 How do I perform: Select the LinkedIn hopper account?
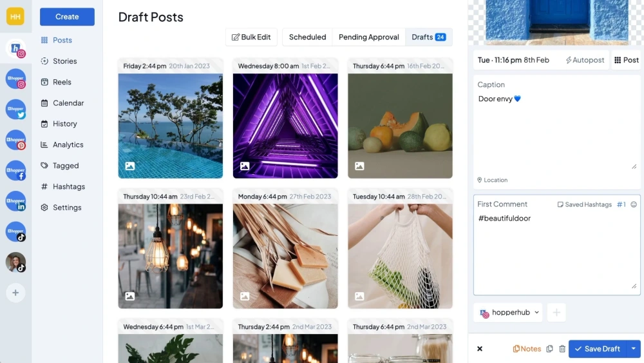click(x=16, y=201)
